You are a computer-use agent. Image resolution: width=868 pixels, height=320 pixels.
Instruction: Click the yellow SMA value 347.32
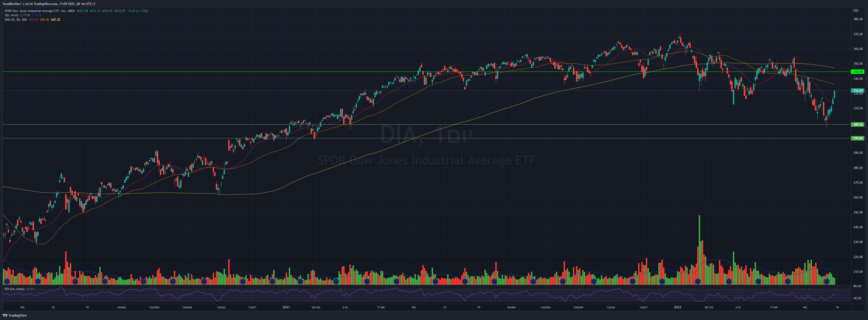[x=55, y=19]
